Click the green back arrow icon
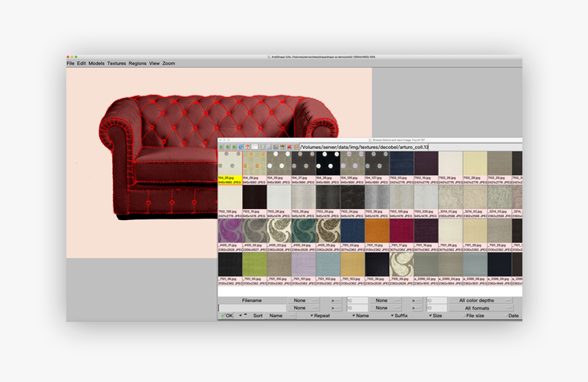Image resolution: width=588 pixels, height=382 pixels. (x=228, y=147)
